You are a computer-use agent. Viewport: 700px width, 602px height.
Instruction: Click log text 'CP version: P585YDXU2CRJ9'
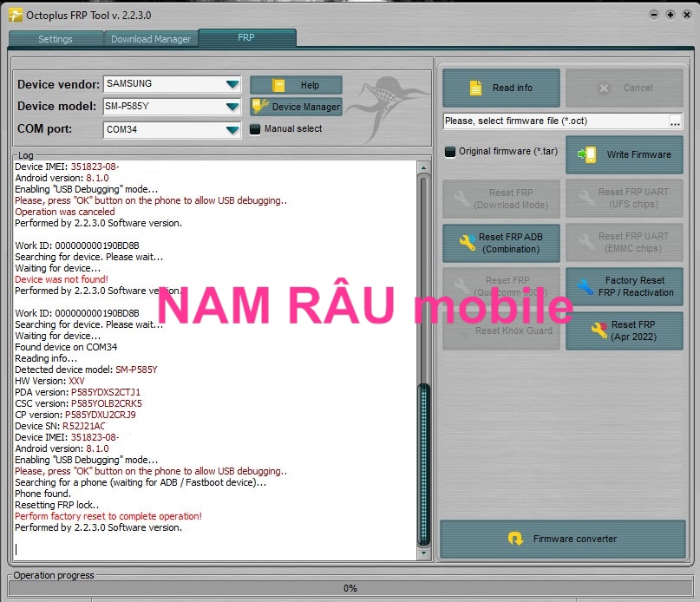click(x=75, y=415)
